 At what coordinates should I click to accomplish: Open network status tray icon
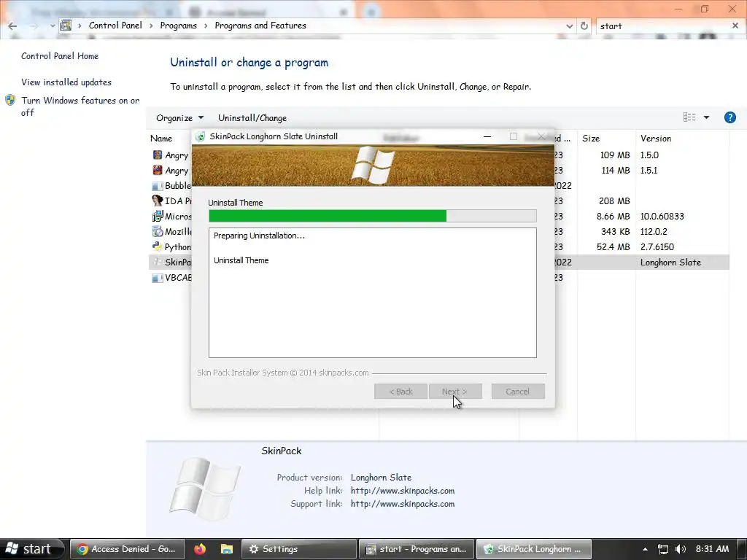tap(662, 549)
